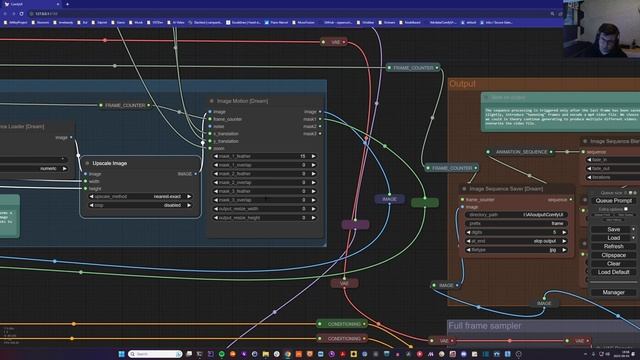Open the upscale_method nearest-exact combo
Image resolution: width=640 pixels, height=360 pixels.
coord(140,196)
